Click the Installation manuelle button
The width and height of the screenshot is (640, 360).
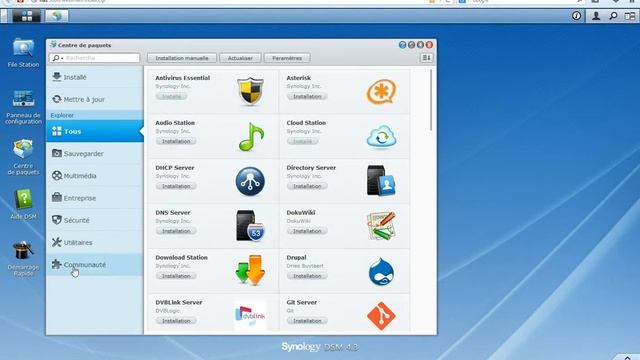tap(182, 58)
